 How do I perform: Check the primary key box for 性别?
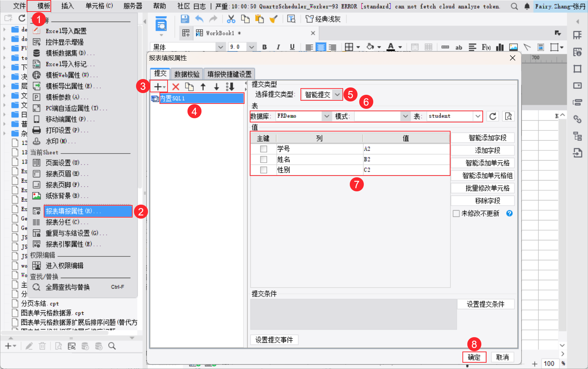coord(264,170)
